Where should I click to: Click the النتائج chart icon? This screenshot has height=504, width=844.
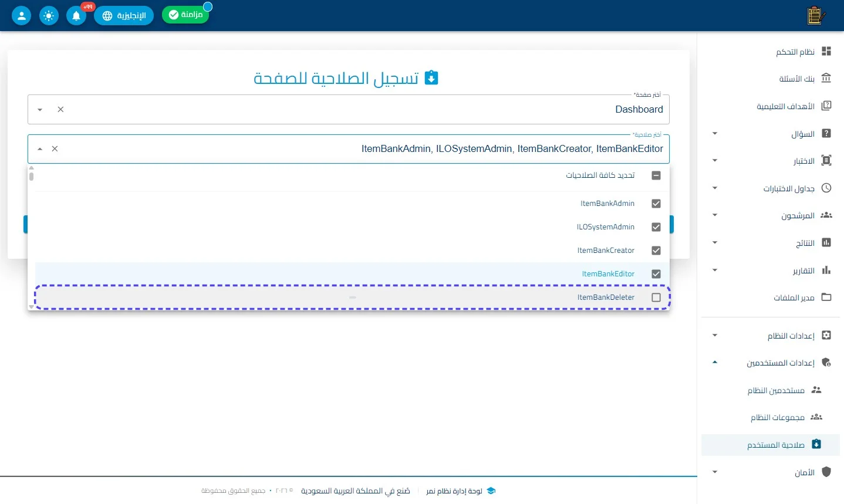(826, 243)
